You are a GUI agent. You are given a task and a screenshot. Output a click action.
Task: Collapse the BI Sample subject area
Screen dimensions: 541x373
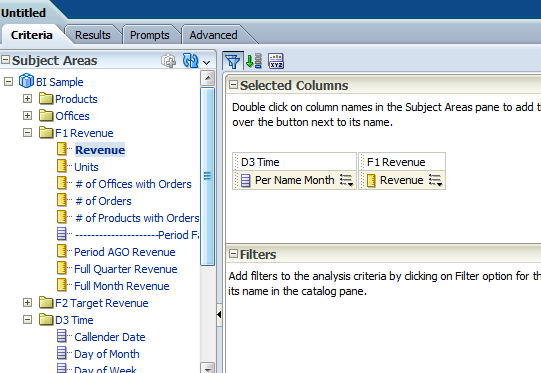(8, 82)
